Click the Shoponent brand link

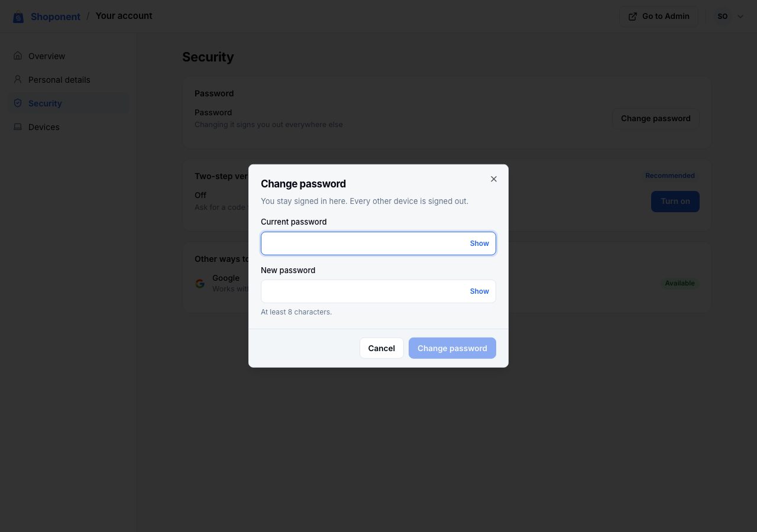(x=56, y=17)
